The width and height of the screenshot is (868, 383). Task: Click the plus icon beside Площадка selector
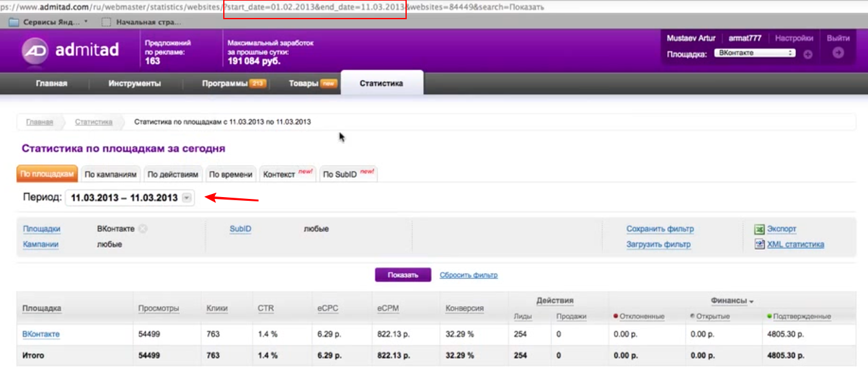click(808, 54)
